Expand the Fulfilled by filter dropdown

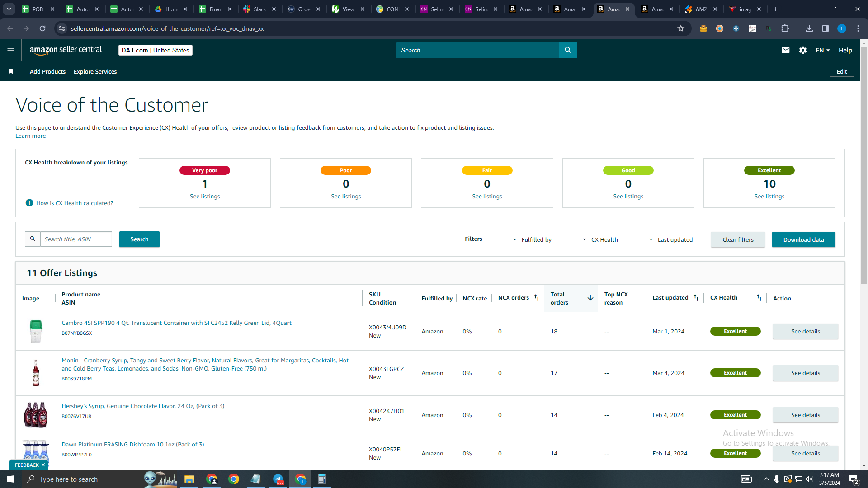[x=532, y=239]
